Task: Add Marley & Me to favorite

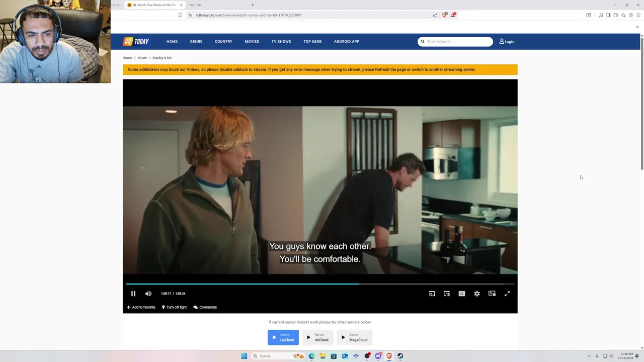Action: pos(141,307)
